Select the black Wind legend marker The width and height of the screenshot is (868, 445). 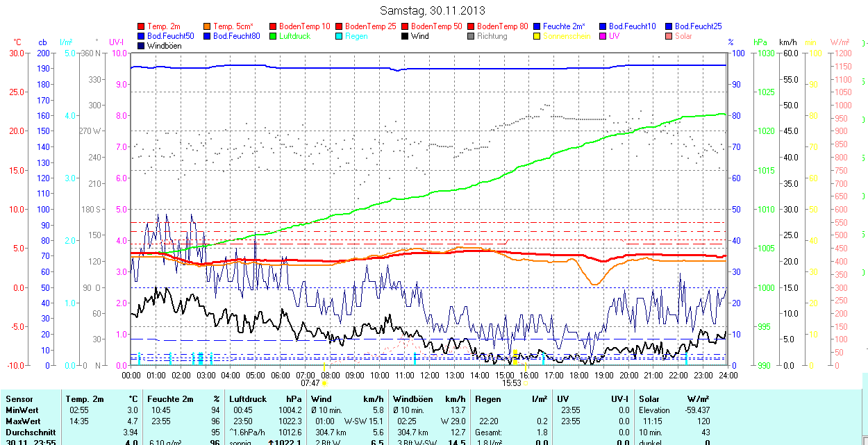tap(406, 36)
